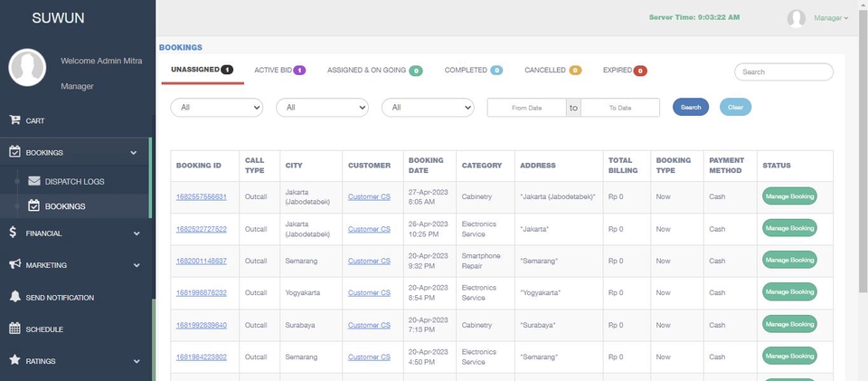Screen dimensions: 868x381
Task: Open the Cancelled bookings tab
Action: (553, 71)
